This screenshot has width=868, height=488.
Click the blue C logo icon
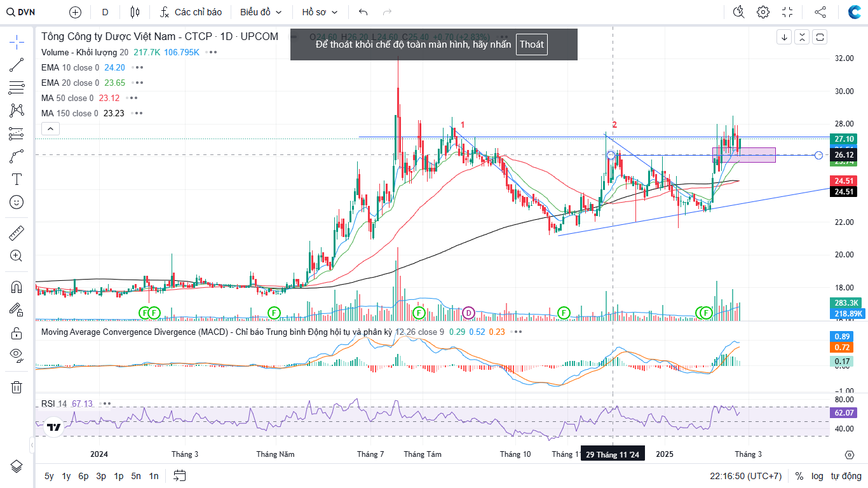click(854, 12)
